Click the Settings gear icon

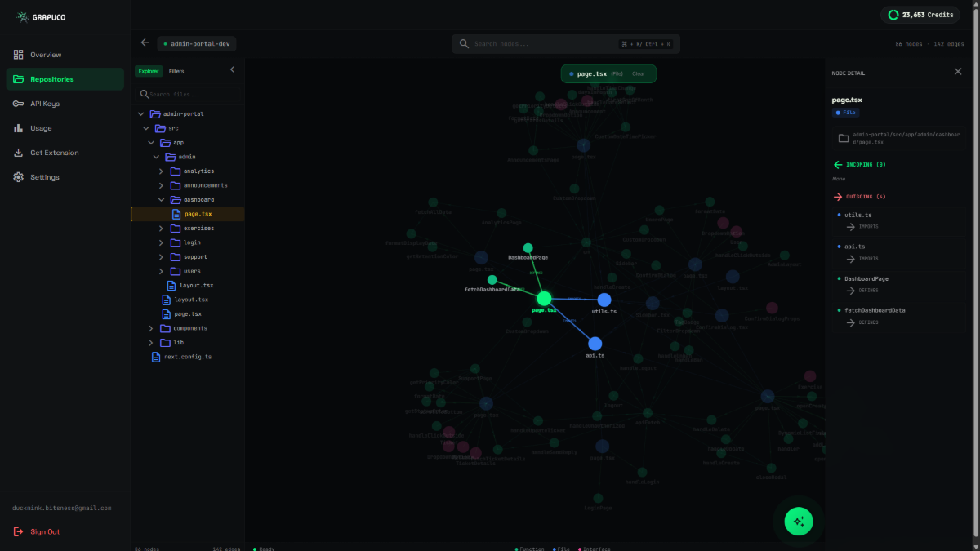click(18, 177)
